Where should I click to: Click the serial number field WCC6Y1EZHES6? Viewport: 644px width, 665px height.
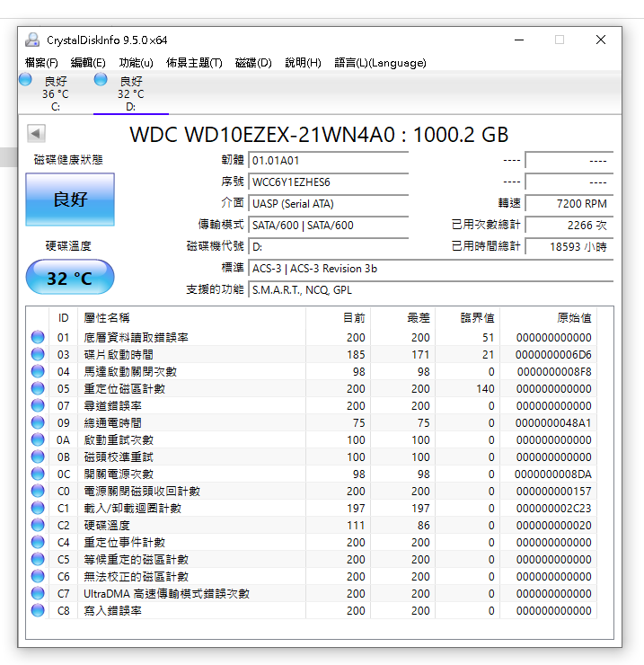point(329,182)
